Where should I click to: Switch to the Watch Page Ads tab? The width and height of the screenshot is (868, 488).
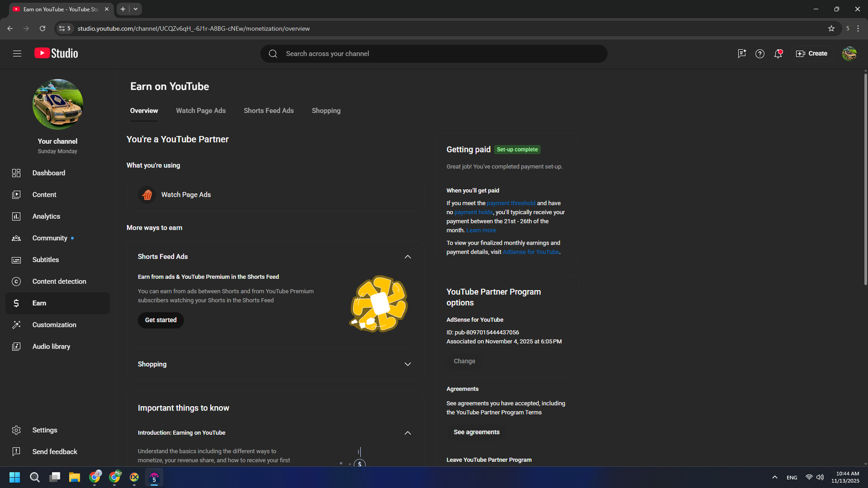tap(201, 111)
